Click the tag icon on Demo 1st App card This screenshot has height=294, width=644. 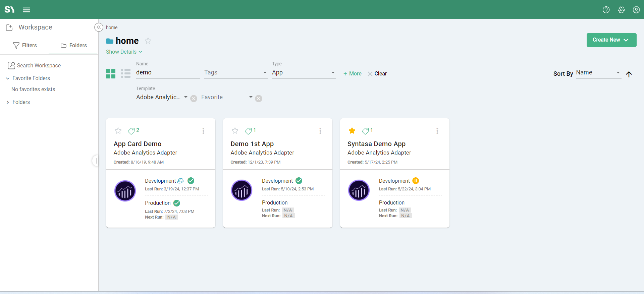248,131
